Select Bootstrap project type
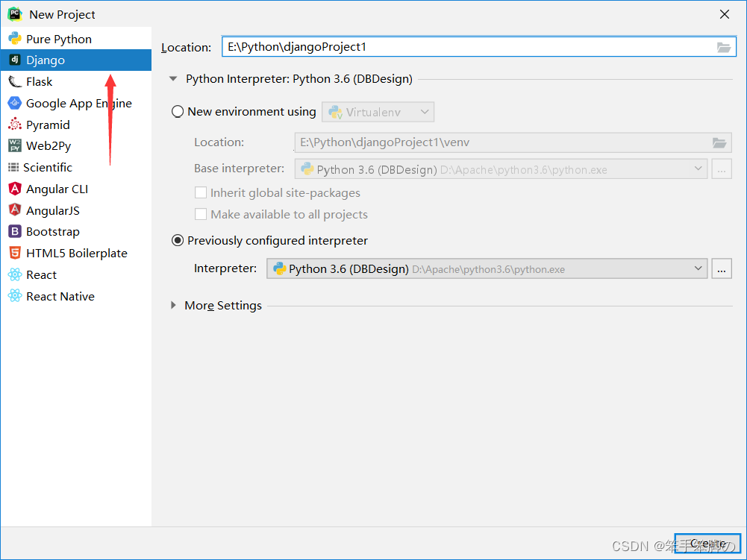This screenshot has width=747, height=560. (76, 231)
